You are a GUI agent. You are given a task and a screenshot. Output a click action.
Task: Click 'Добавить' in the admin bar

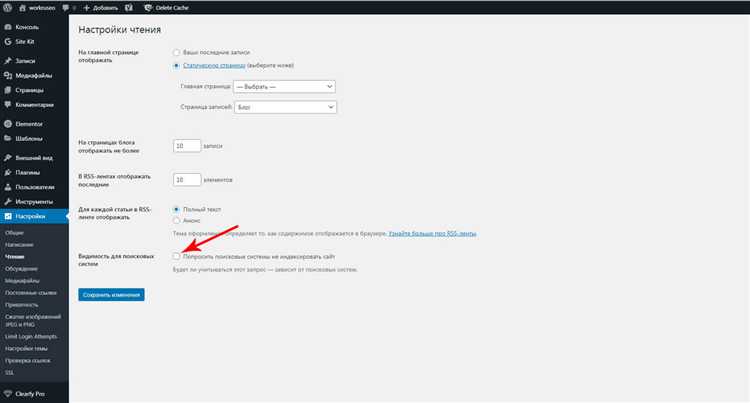105,8
